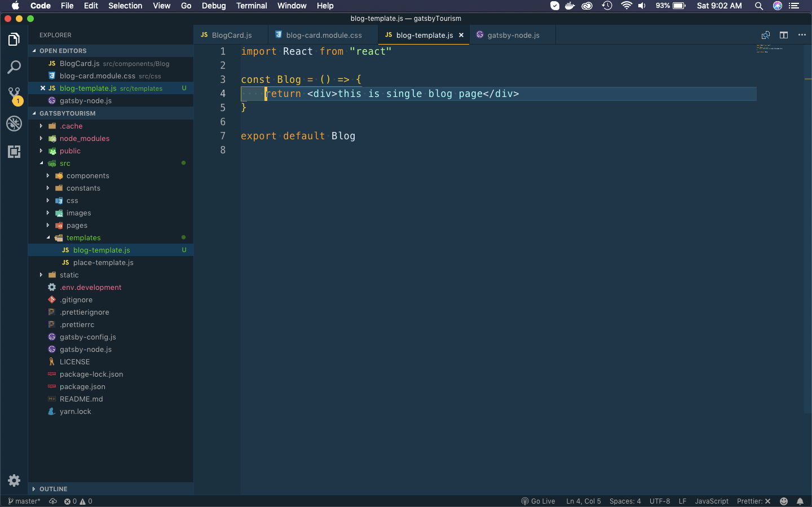Screen dimensions: 812x507
Task: Select BlogCard.js in Open Editors list
Action: click(x=111, y=63)
